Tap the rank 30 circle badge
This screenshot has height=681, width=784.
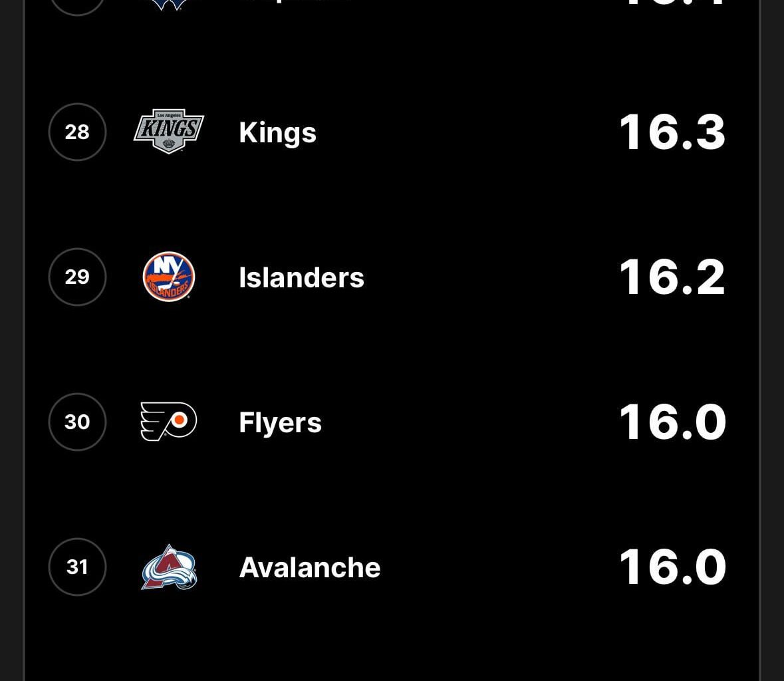click(77, 421)
